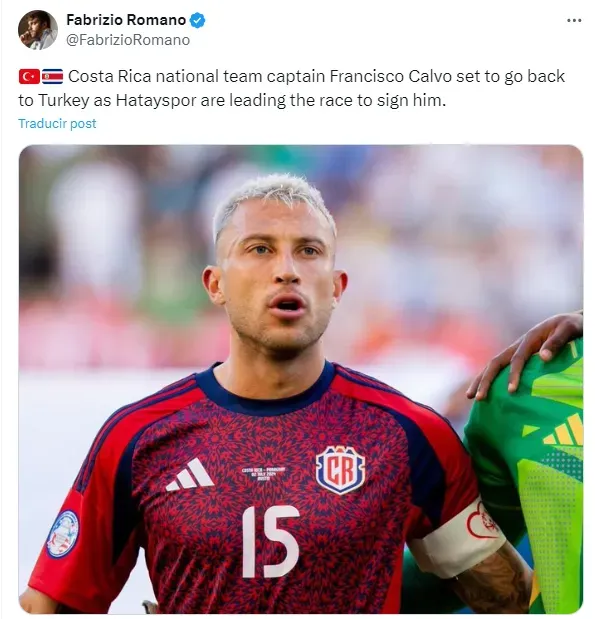595x619 pixels.
Task: Click the word Hatayspor in the post
Action: point(156,100)
